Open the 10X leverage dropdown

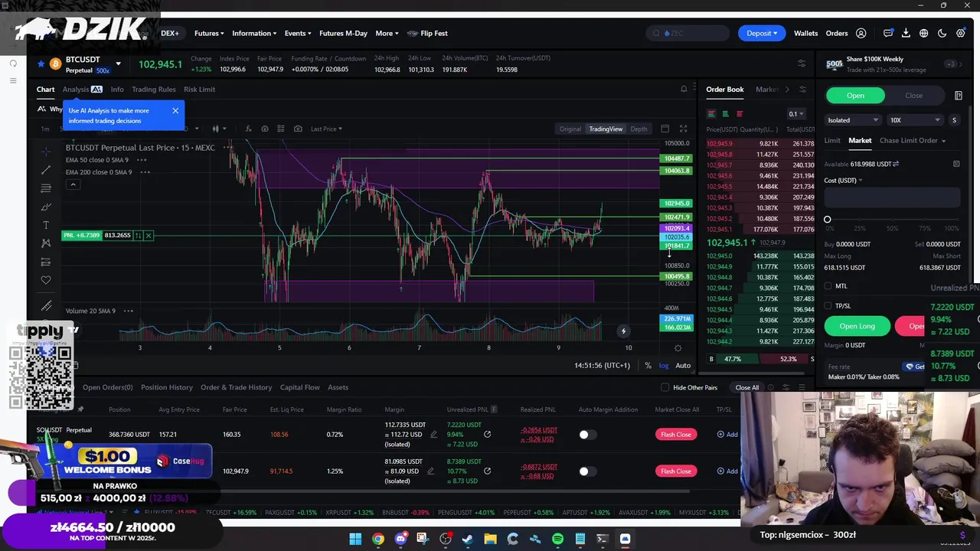(x=915, y=120)
